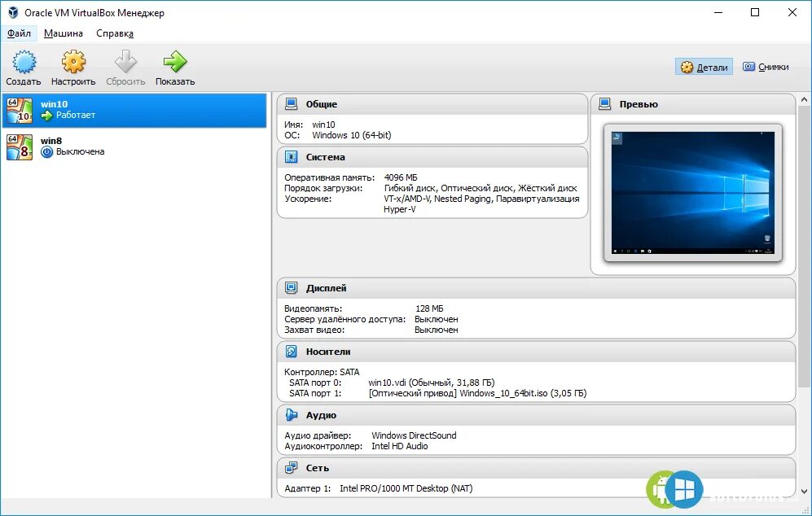812x516 pixels.
Task: Click the Создать (Create) toolbar icon
Action: tap(24, 62)
